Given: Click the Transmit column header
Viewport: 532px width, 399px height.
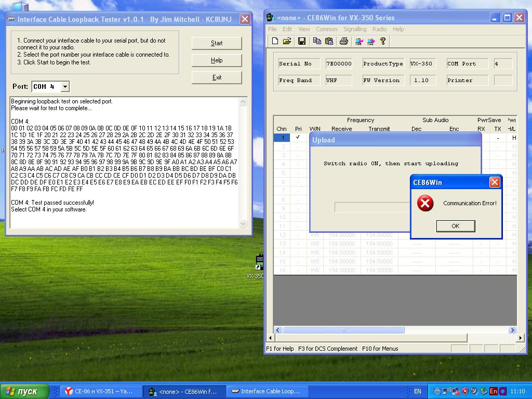Looking at the screenshot, I should click(x=379, y=129).
